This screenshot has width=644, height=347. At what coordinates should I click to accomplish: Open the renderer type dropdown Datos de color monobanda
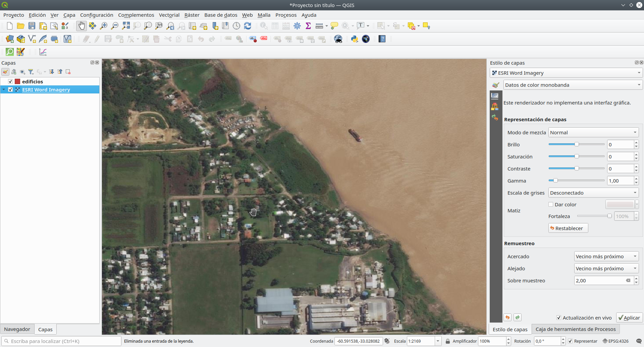pos(573,85)
